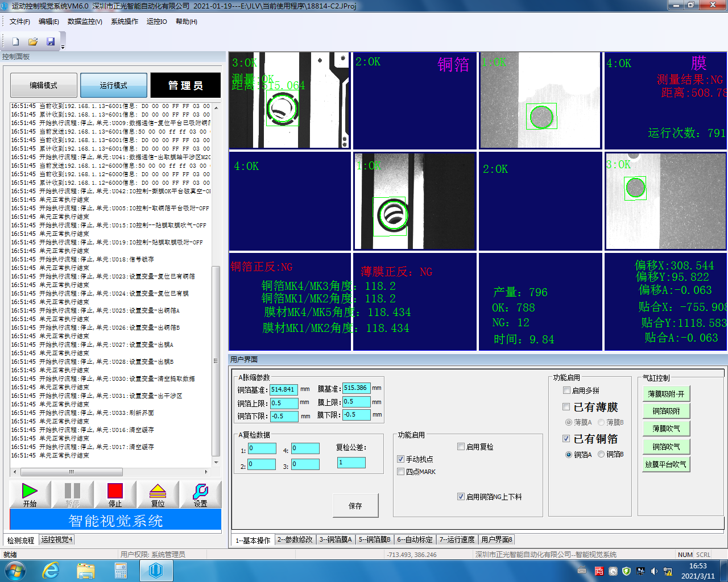
Task: Click the 铜箔上限 input field
Action: coord(284,403)
